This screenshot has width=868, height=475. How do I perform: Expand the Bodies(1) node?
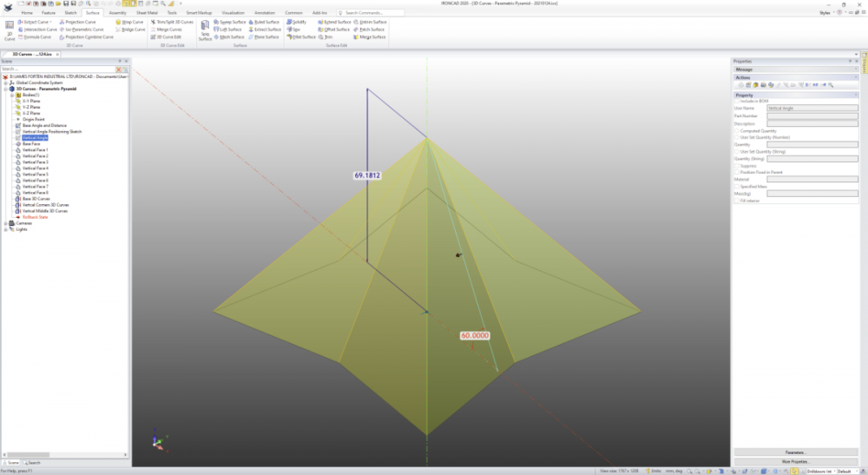pos(11,96)
